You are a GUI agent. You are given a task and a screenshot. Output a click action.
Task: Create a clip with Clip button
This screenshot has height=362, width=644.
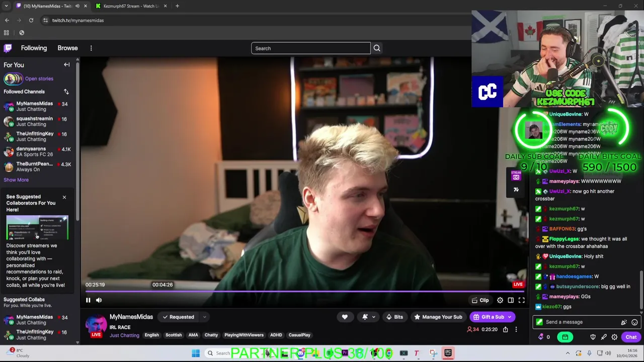point(480,300)
